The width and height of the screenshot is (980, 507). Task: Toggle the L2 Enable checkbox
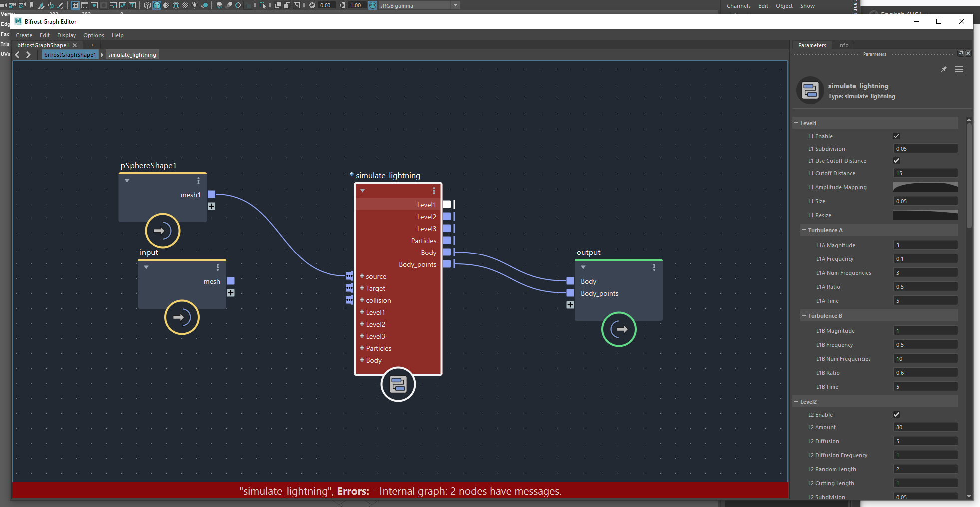pyautogui.click(x=896, y=414)
